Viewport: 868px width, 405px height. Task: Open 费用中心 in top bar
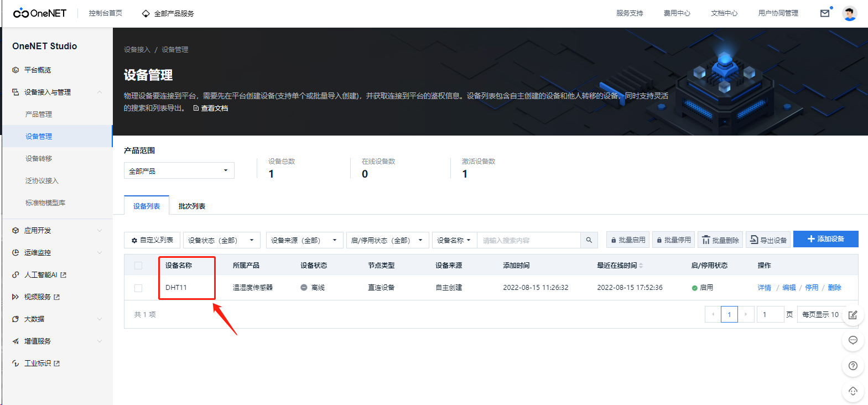(x=677, y=13)
